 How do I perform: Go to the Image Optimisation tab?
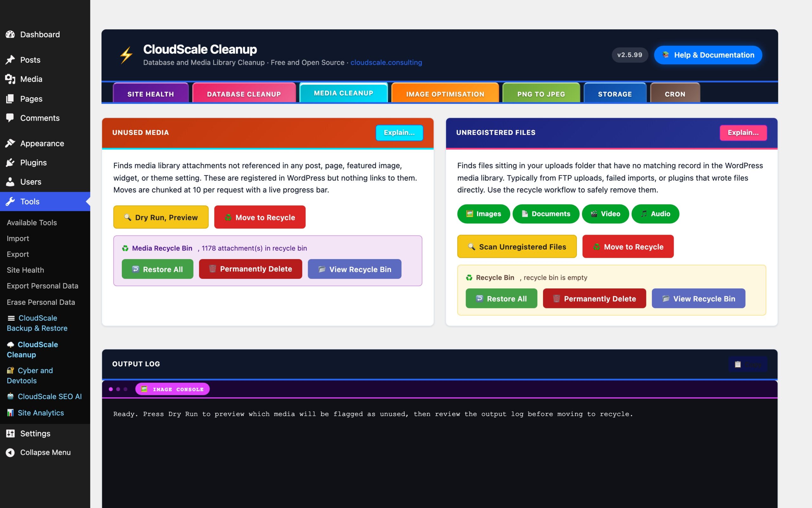(x=445, y=93)
